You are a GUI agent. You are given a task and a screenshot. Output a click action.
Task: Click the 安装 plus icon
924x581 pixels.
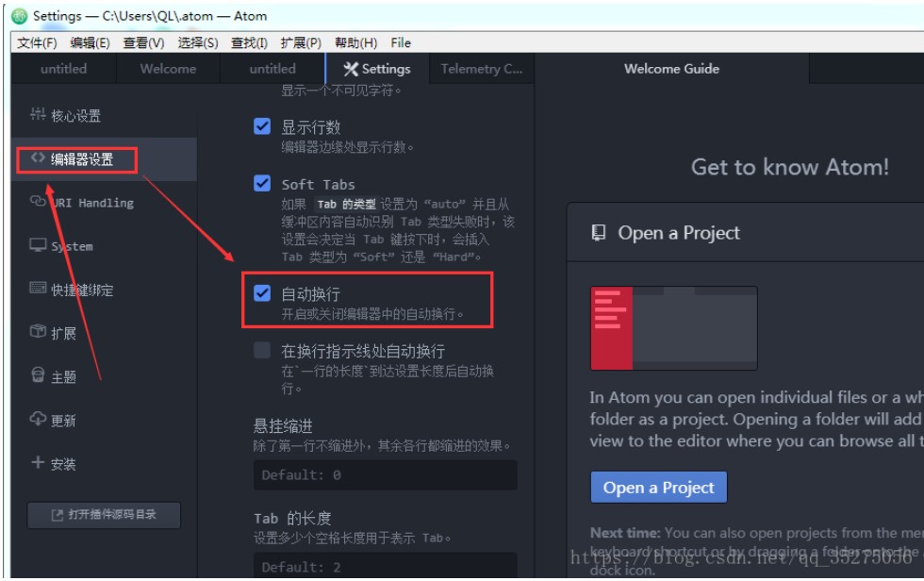38,462
